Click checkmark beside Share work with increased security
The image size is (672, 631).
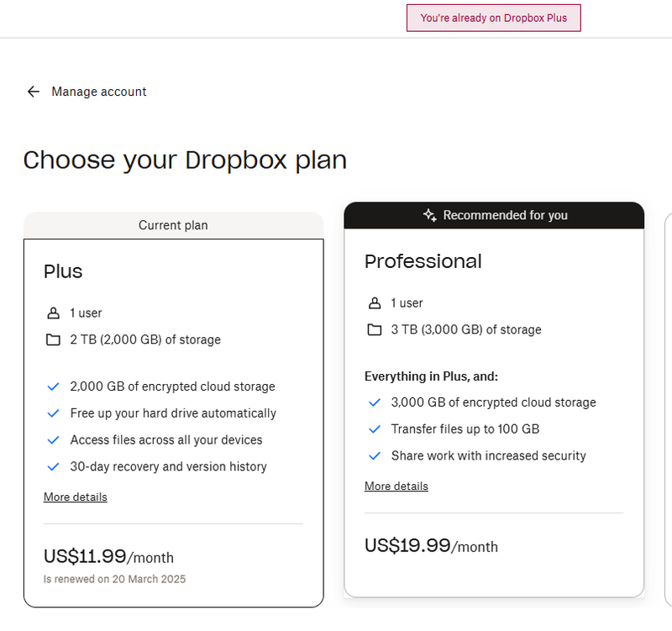(375, 456)
